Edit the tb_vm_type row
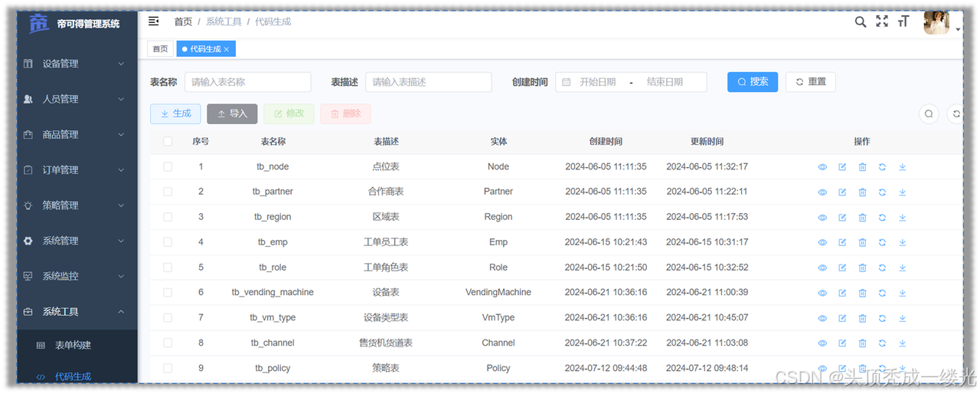 [842, 318]
